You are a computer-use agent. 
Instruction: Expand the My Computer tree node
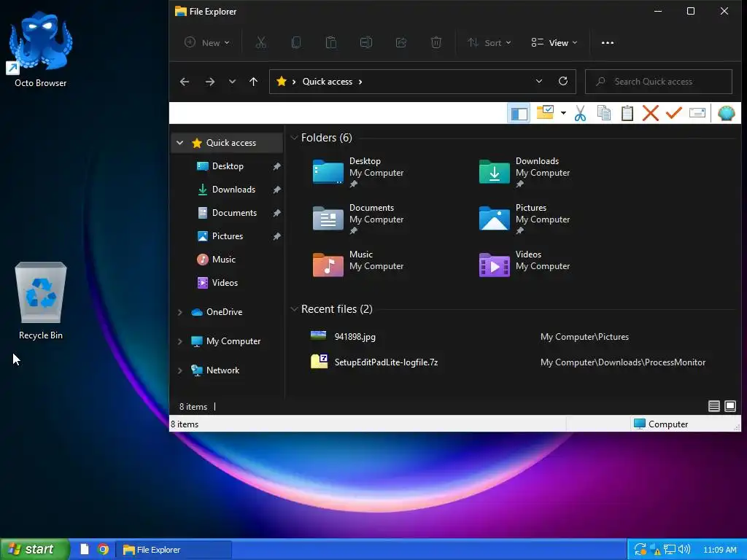(179, 341)
